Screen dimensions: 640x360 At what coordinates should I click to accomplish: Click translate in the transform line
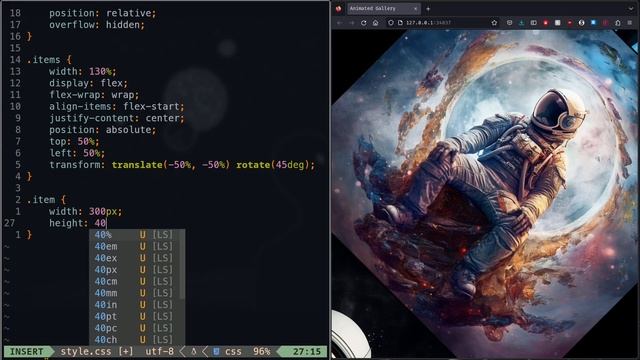pos(137,165)
